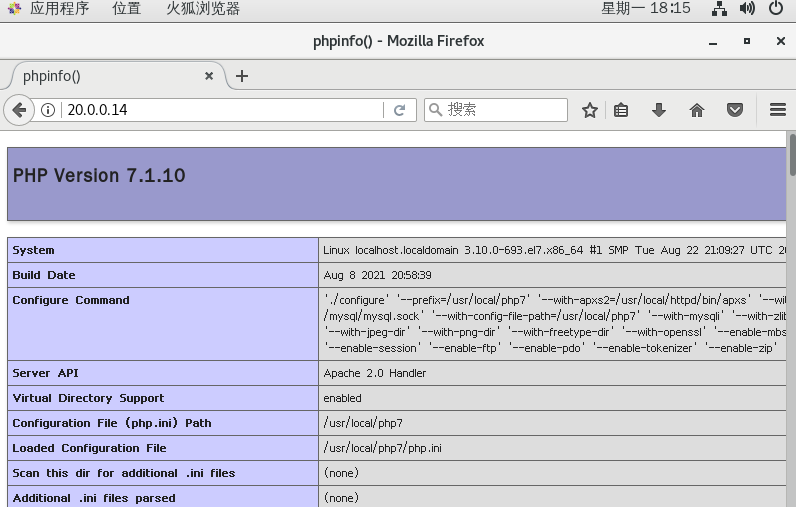Select Configuration File (php.ini) Path label
This screenshot has height=507, width=796.
point(112,423)
